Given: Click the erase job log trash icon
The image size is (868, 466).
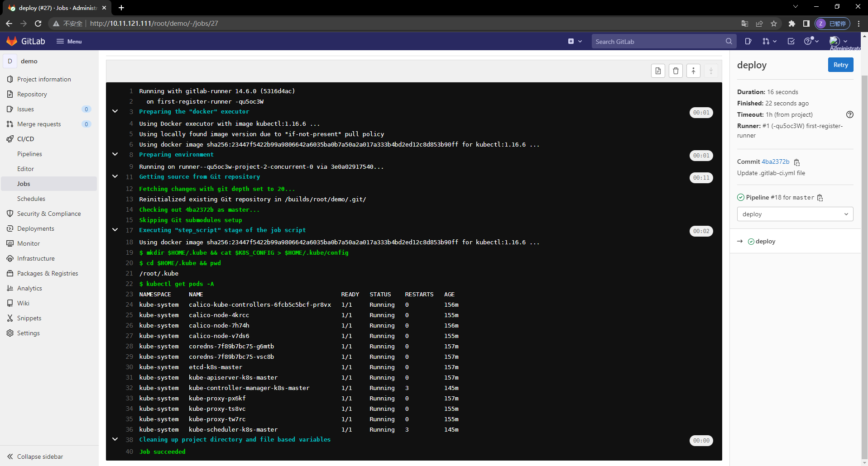Looking at the screenshot, I should coord(676,71).
